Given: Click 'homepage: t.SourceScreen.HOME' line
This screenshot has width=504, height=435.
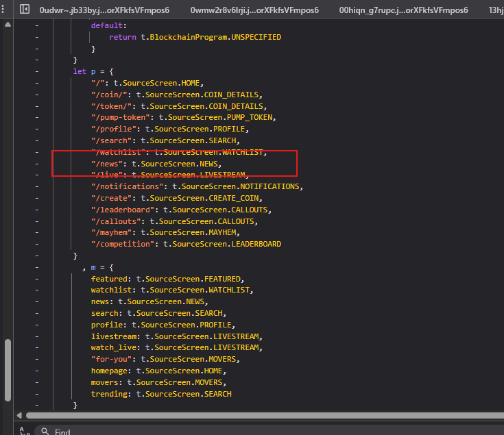Looking at the screenshot, I should click(158, 371).
